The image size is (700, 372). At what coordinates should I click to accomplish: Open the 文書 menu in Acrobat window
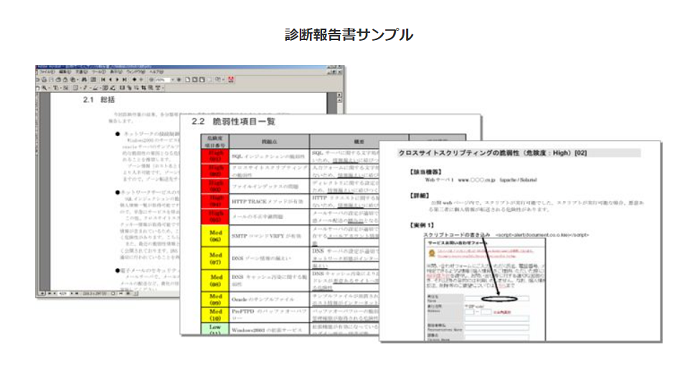click(82, 72)
